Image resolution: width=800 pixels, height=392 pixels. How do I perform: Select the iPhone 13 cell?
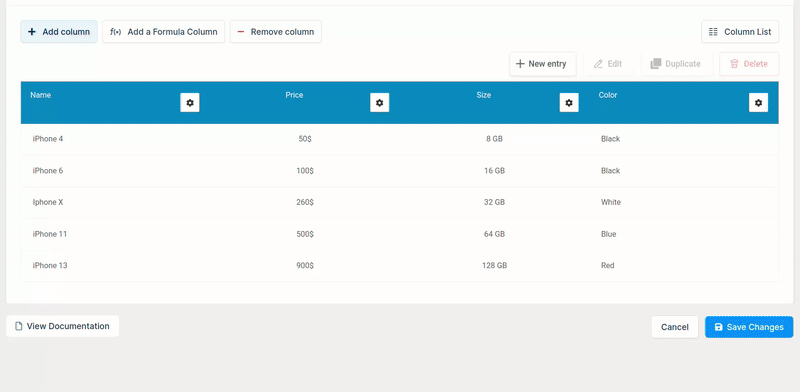click(x=49, y=265)
